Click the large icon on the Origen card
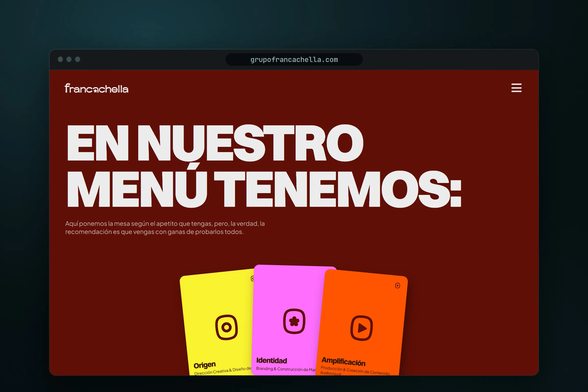The height and width of the screenshot is (392, 588). 226,327
